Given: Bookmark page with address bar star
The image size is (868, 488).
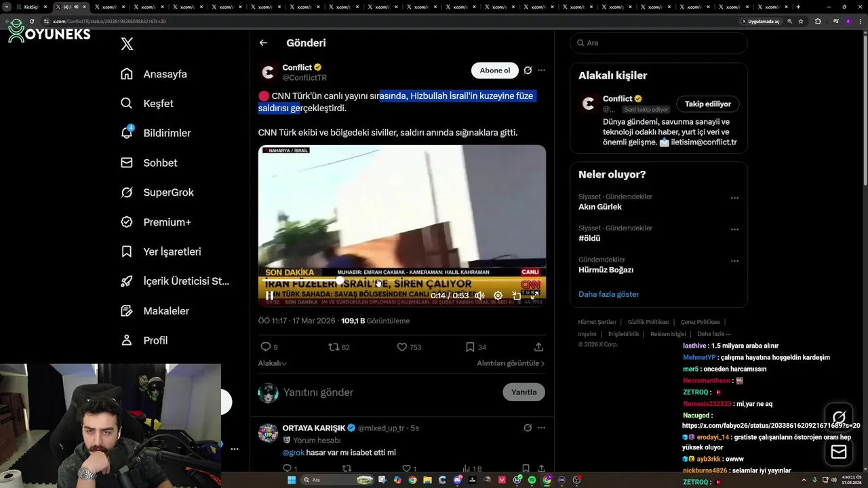Looking at the screenshot, I should (x=801, y=21).
